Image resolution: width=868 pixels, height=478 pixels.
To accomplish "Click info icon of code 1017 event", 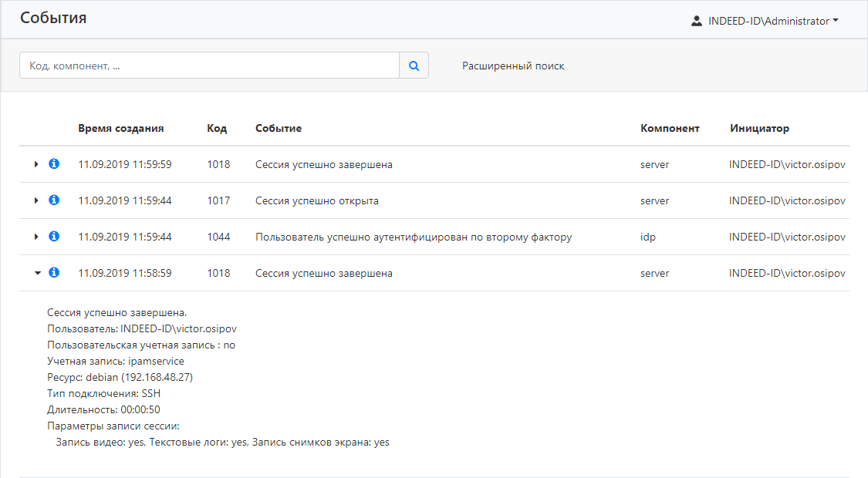I will tap(54, 200).
